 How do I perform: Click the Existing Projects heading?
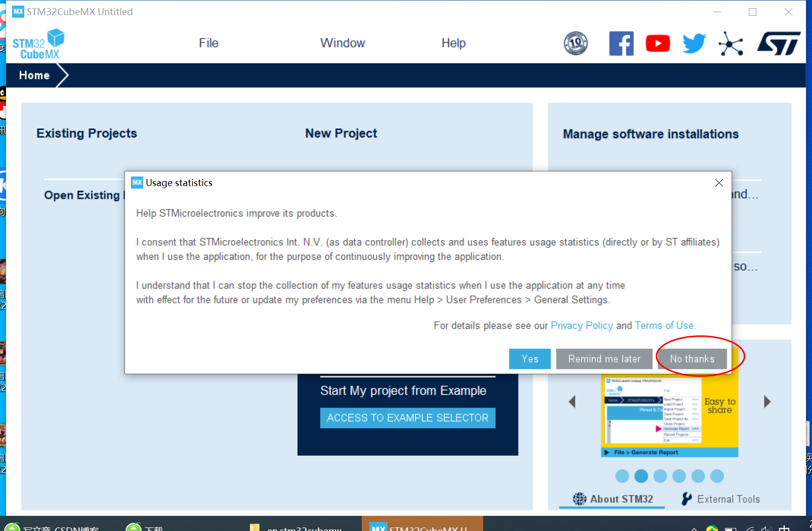click(x=87, y=134)
